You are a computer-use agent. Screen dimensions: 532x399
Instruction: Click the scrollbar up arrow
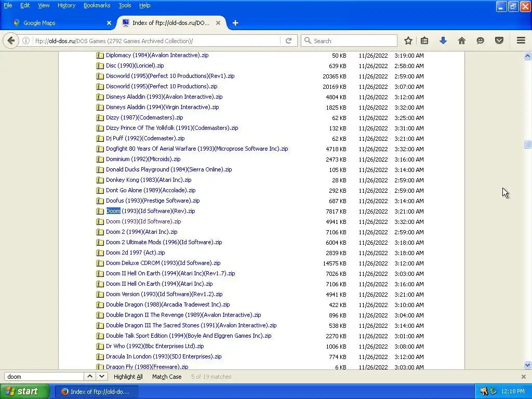tap(527, 56)
